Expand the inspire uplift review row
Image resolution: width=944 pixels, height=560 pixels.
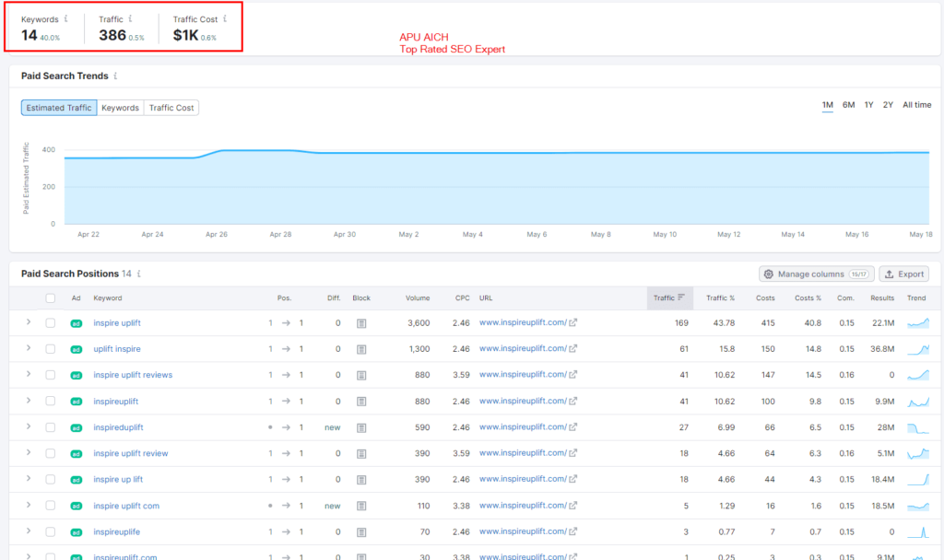pos(29,453)
